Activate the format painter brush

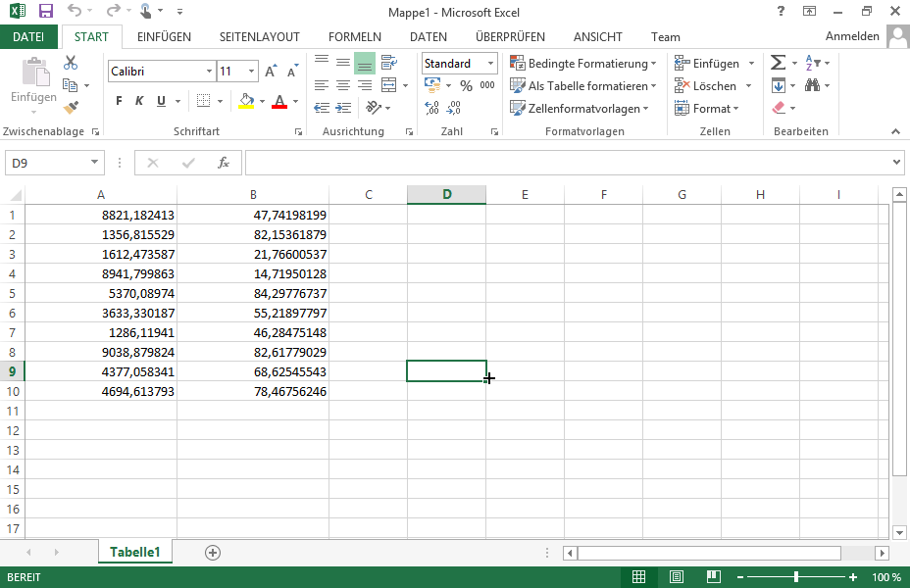tap(71, 107)
